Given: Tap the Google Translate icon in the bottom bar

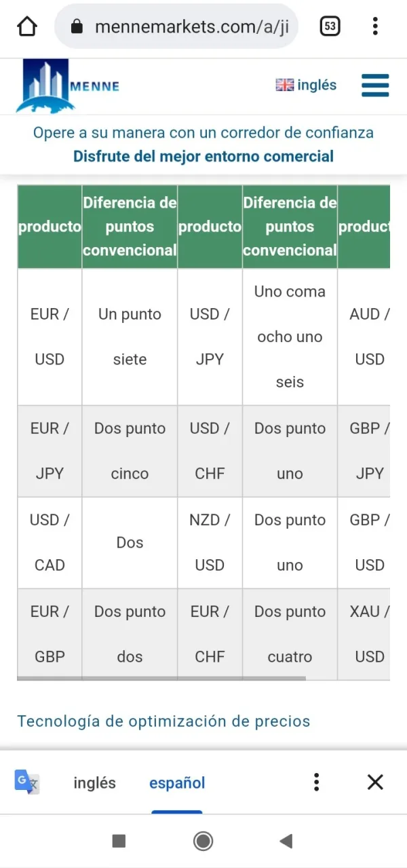Looking at the screenshot, I should click(26, 782).
